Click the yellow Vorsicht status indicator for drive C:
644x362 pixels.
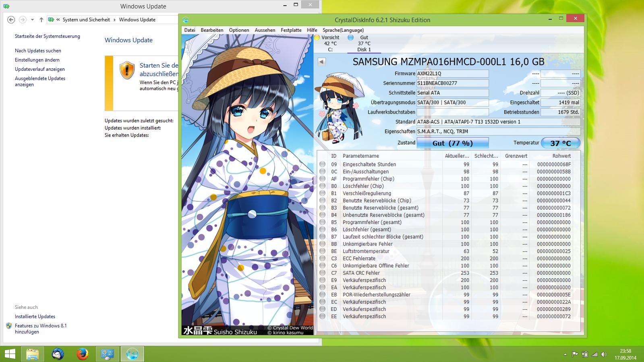(x=317, y=37)
